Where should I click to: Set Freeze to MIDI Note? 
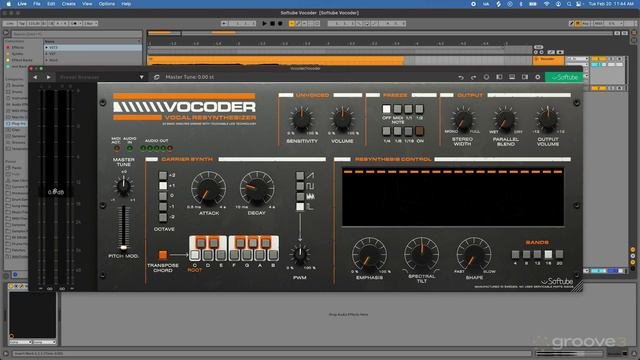pyautogui.click(x=398, y=109)
